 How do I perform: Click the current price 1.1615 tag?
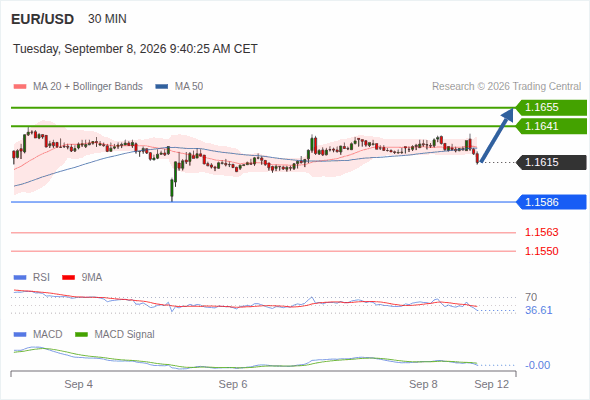point(552,163)
